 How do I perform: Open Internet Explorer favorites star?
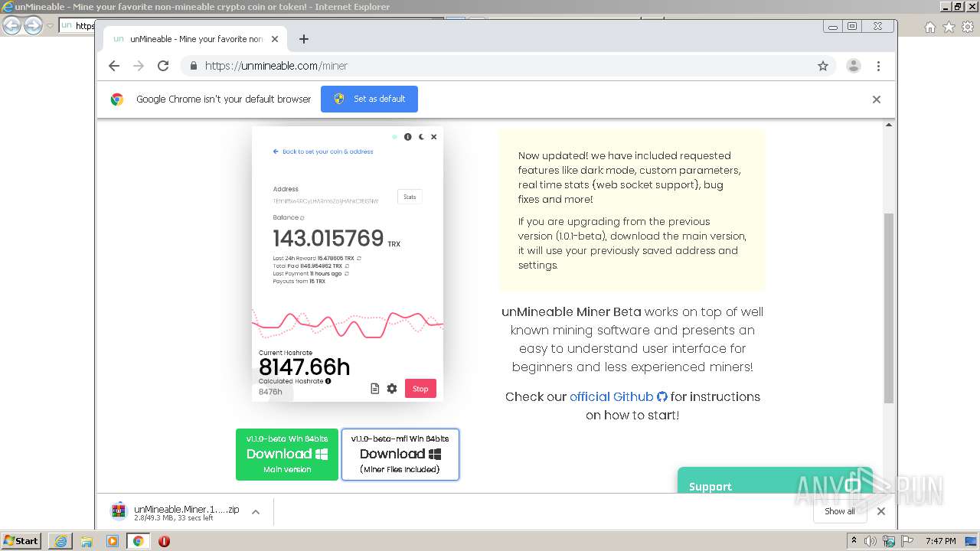(949, 27)
